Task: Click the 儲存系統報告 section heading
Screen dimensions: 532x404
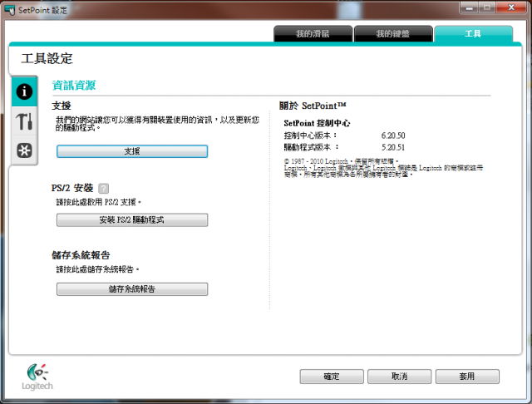Action: pyautogui.click(x=81, y=255)
